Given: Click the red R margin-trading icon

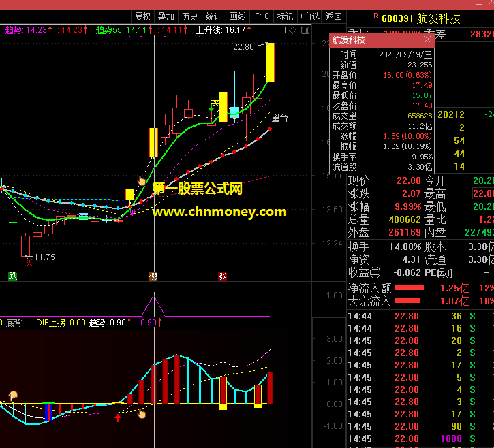Looking at the screenshot, I should click(376, 16).
